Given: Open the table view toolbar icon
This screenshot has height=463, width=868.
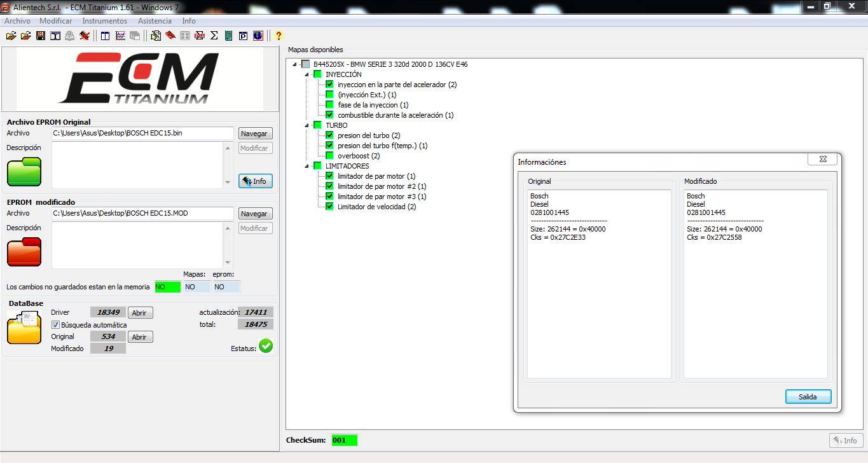Looking at the screenshot, I should tap(106, 36).
